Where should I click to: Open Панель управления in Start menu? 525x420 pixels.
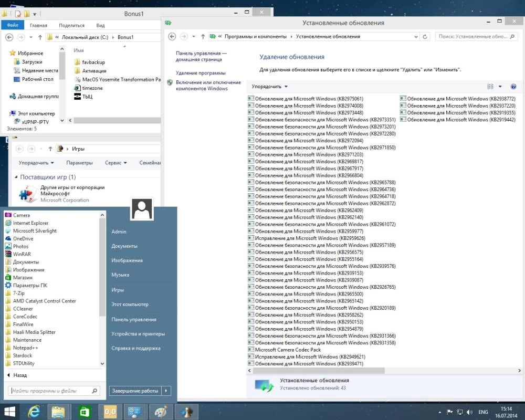point(133,319)
